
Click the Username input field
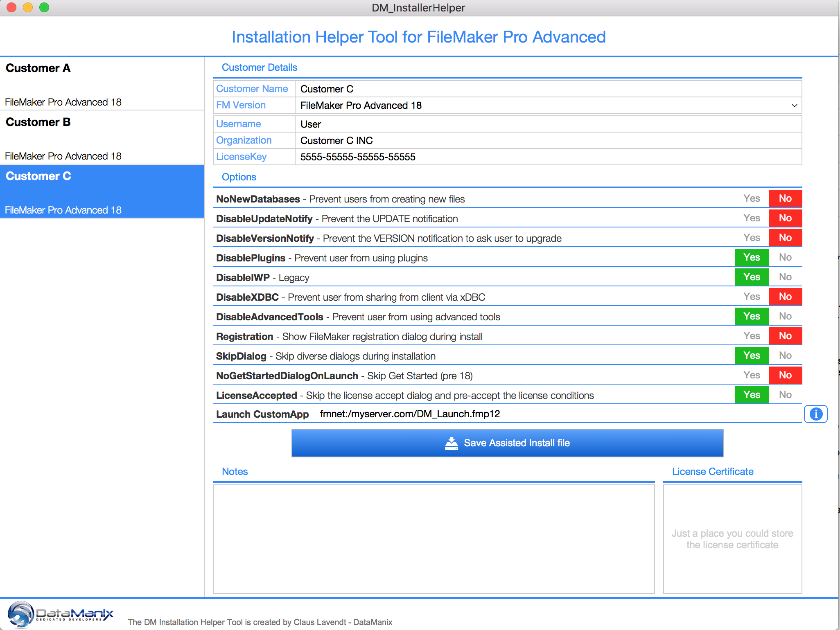coord(548,124)
